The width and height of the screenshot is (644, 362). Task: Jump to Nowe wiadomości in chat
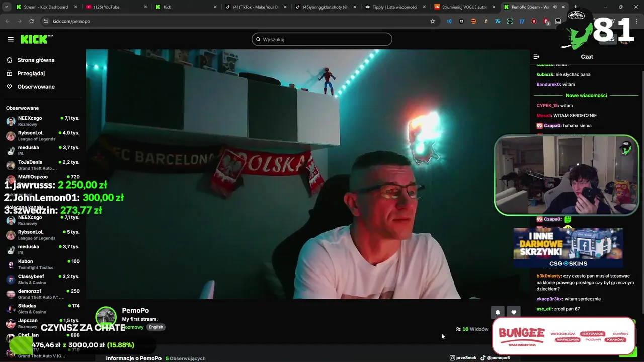[x=586, y=95]
